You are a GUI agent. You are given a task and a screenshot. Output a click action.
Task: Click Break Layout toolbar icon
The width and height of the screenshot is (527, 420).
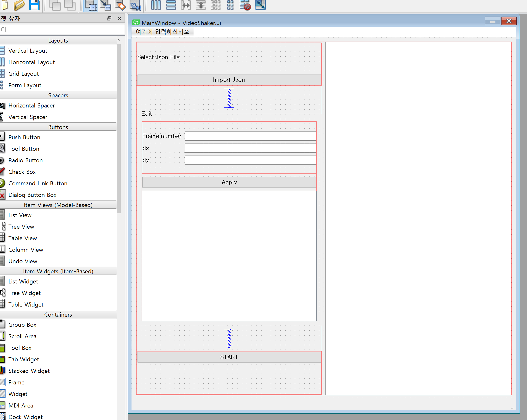click(x=245, y=5)
